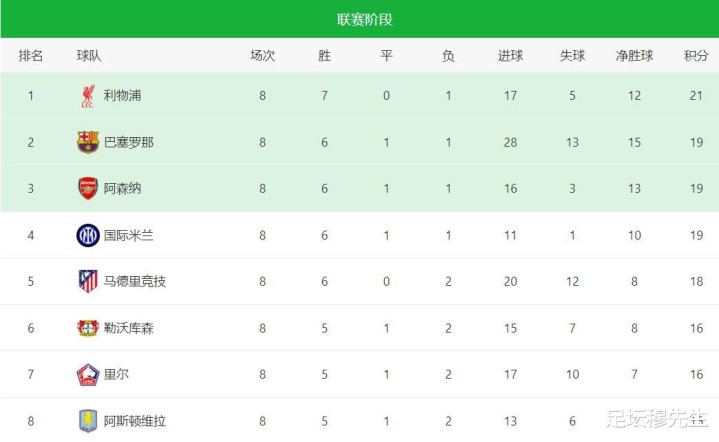Image resolution: width=719 pixels, height=442 pixels.
Task: Click the Arsenal club crest icon
Action: [x=88, y=189]
